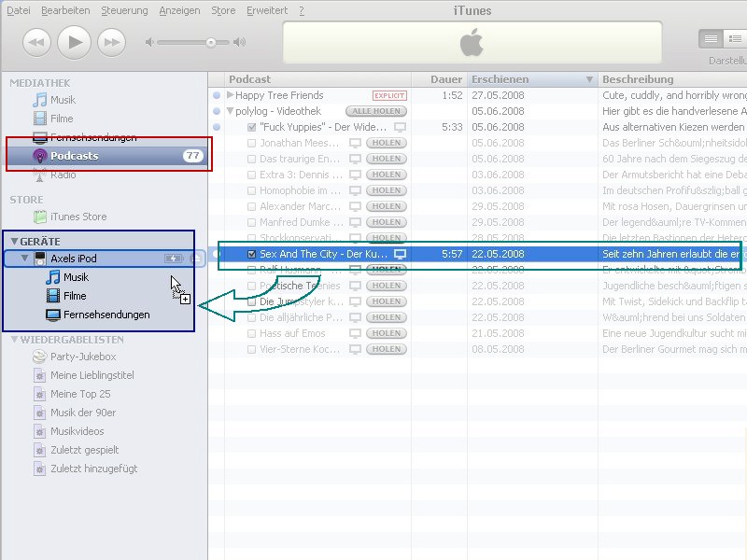Collapse the Axels iPod device tree
The width and height of the screenshot is (747, 560).
tap(25, 259)
